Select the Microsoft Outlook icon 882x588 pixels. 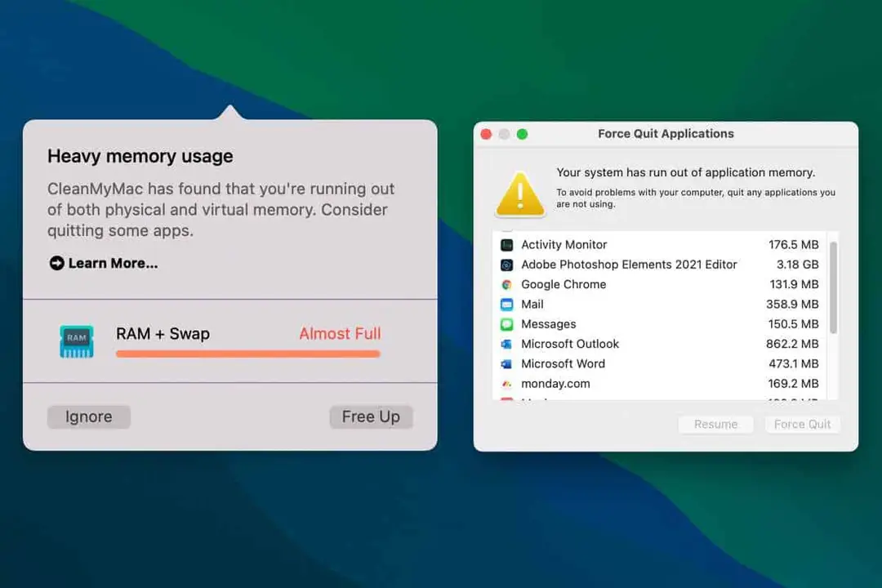pos(507,344)
